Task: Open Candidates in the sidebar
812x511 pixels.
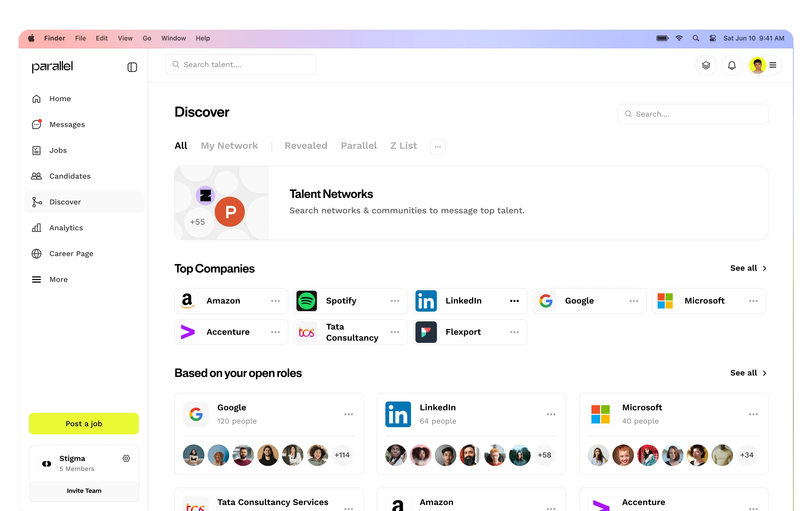Action: tap(70, 176)
